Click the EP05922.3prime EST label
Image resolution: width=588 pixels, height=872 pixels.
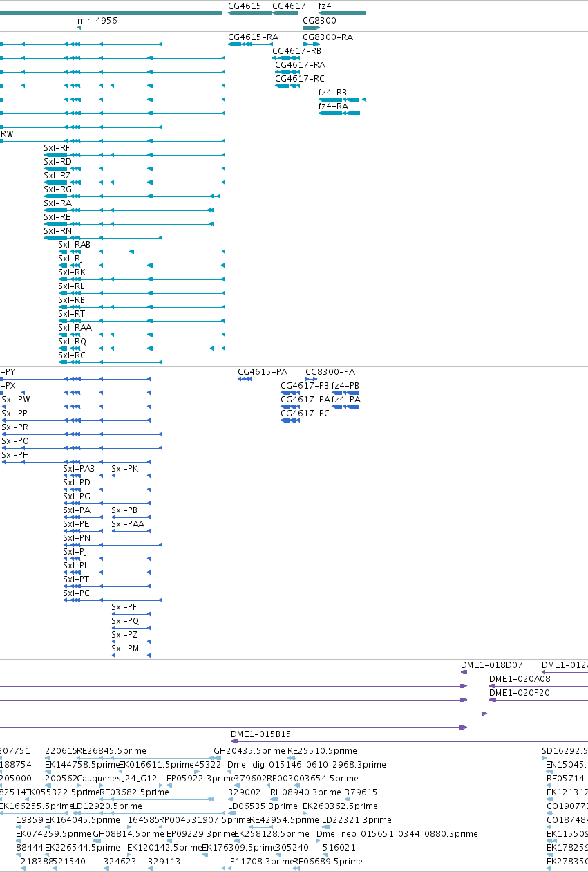[202, 779]
